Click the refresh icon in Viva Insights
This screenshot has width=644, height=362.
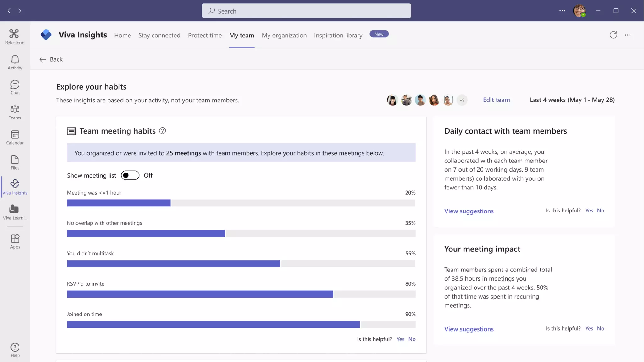pyautogui.click(x=613, y=35)
